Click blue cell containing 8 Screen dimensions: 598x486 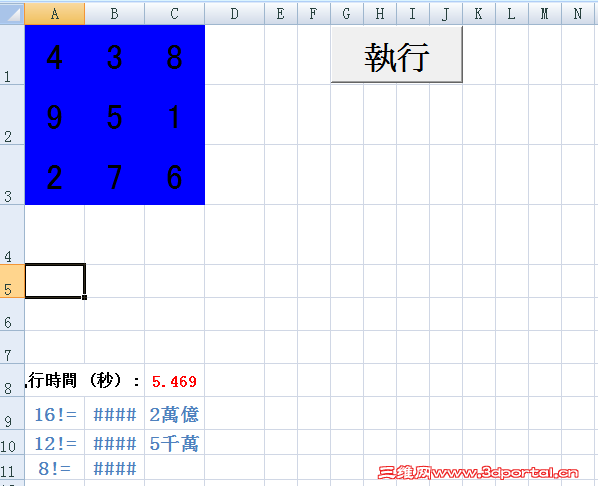[175, 55]
